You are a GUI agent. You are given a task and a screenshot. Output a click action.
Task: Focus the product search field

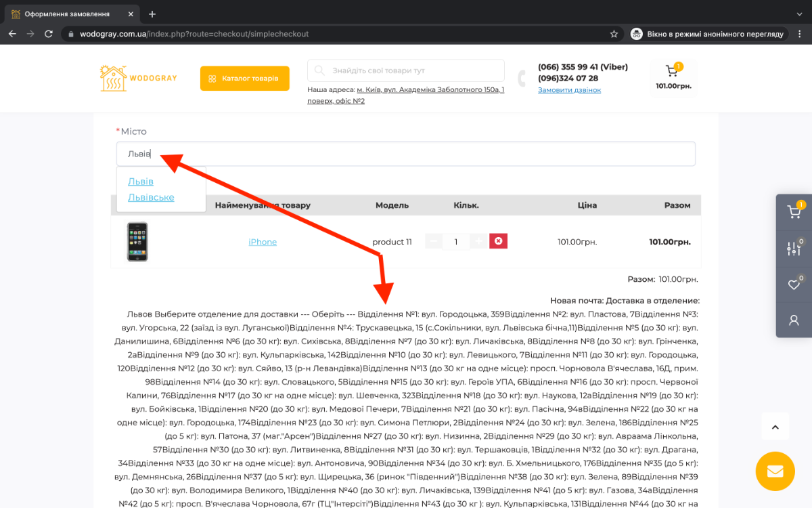pos(406,70)
